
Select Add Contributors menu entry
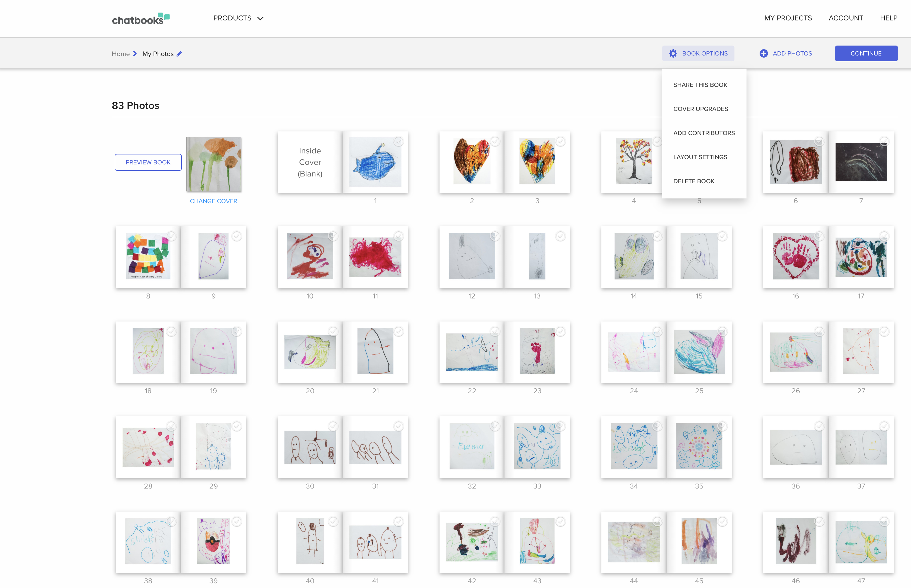coord(704,133)
